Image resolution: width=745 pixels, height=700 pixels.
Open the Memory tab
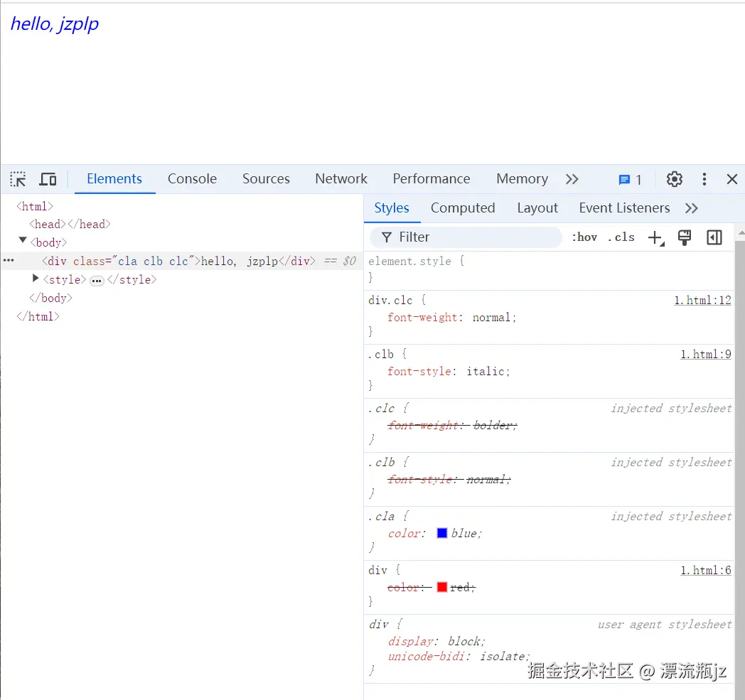pos(522,178)
